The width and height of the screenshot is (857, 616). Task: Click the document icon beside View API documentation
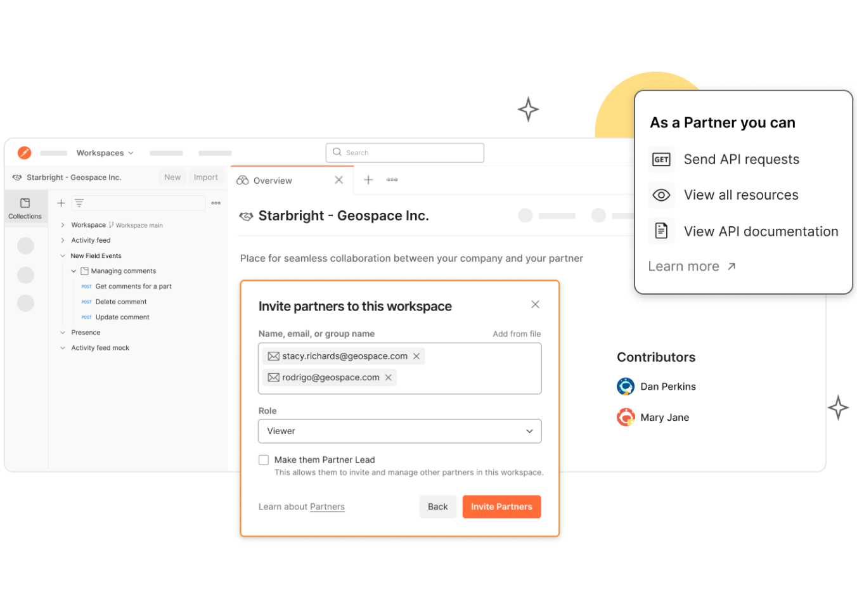pyautogui.click(x=661, y=231)
